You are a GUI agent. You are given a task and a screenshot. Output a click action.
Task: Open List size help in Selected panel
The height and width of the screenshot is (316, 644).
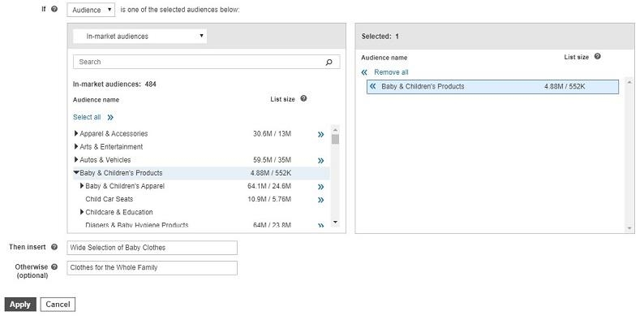coord(598,56)
